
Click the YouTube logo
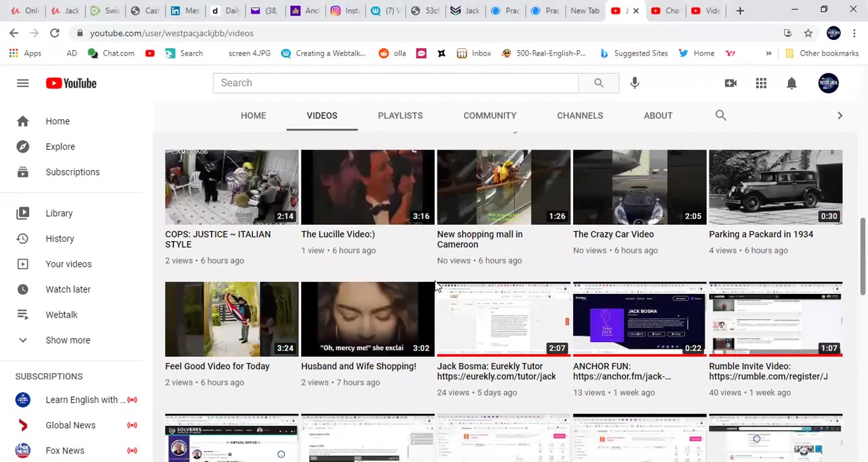pos(71,83)
